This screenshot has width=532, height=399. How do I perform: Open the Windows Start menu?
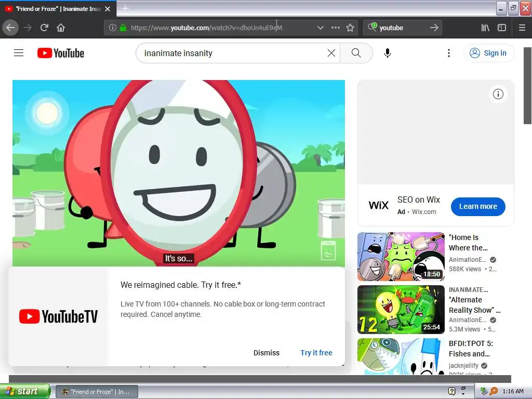coord(24,391)
